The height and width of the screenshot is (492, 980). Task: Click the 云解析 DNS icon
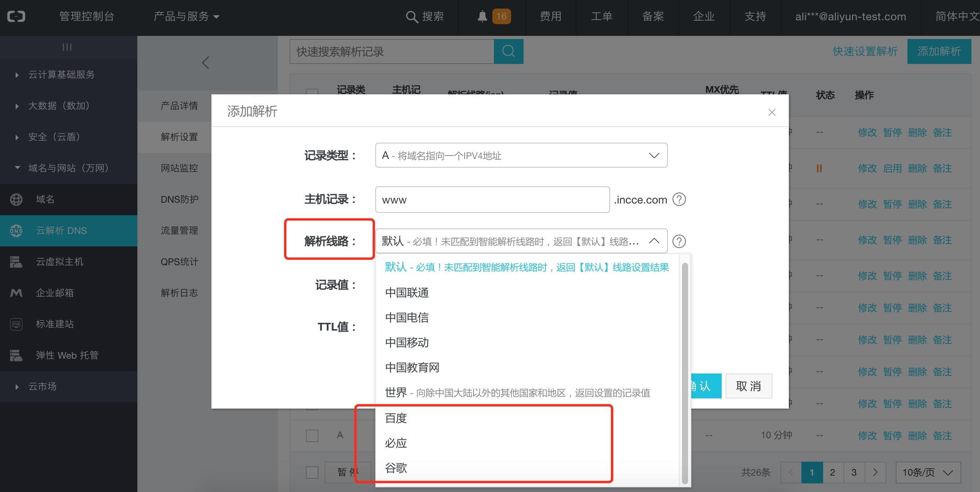[x=16, y=230]
